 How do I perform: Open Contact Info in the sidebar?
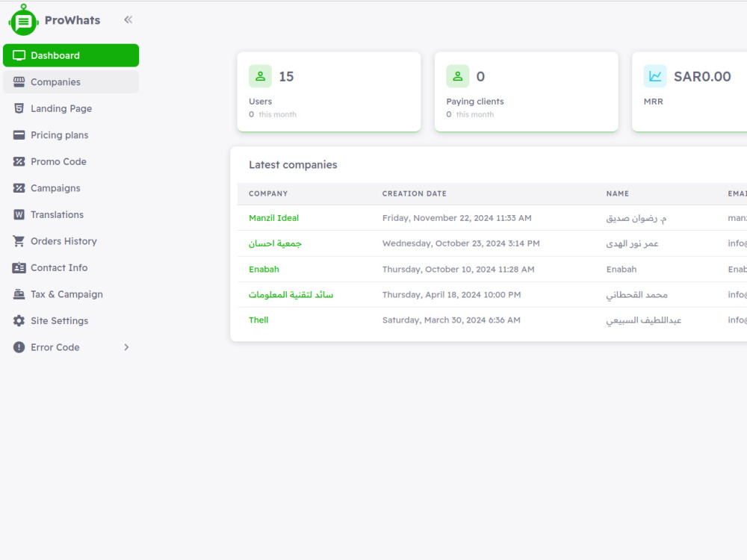(x=71, y=267)
